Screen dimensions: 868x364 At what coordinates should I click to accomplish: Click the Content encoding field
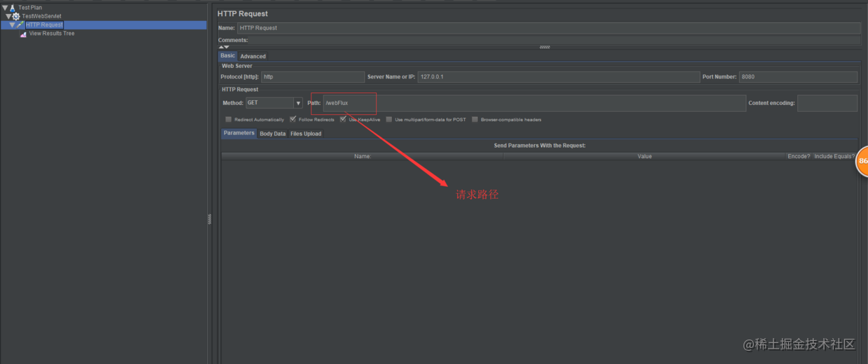[x=827, y=103]
